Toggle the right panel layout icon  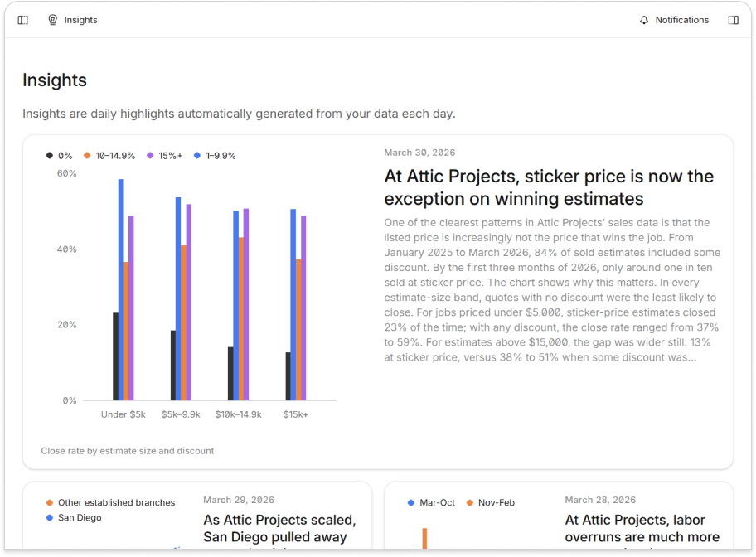(733, 20)
